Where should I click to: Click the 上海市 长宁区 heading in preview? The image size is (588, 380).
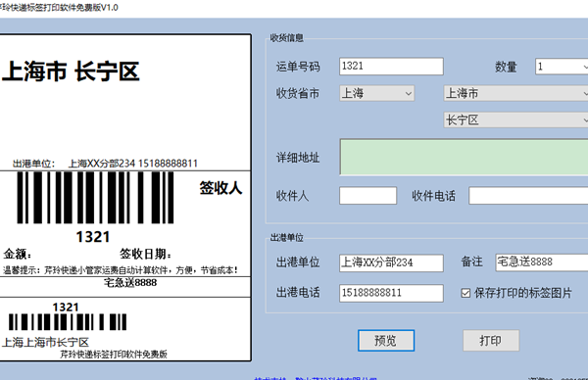71,71
